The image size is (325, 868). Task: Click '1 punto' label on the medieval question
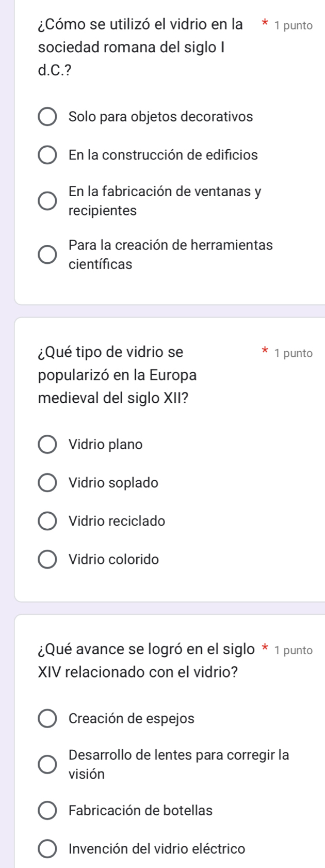[x=294, y=354]
